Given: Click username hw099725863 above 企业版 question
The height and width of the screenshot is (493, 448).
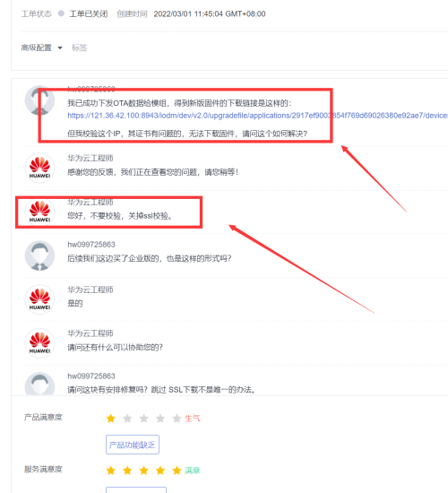Looking at the screenshot, I should coord(91,245).
